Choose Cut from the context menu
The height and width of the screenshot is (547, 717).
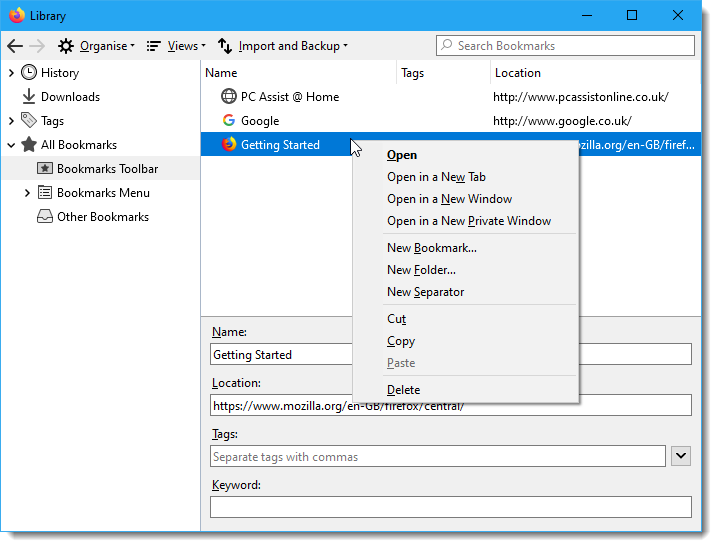click(466, 319)
